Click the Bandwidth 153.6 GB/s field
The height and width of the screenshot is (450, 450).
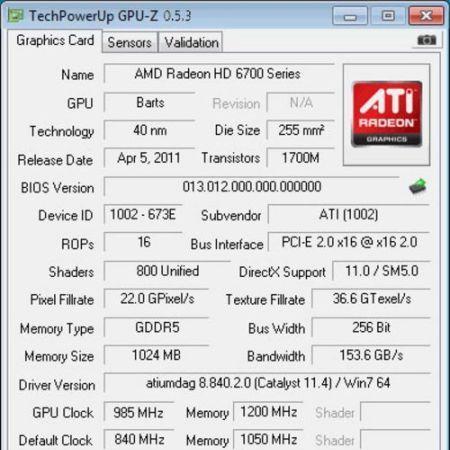pos(371,355)
